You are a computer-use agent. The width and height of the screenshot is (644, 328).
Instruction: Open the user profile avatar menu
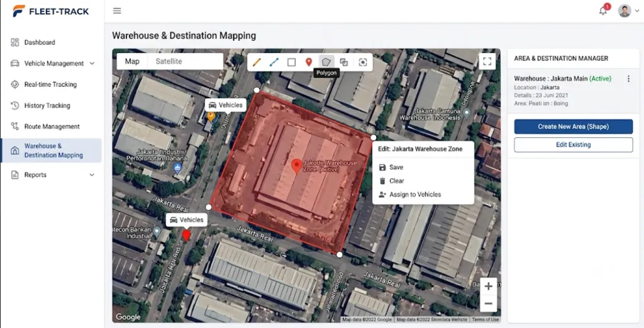625,11
